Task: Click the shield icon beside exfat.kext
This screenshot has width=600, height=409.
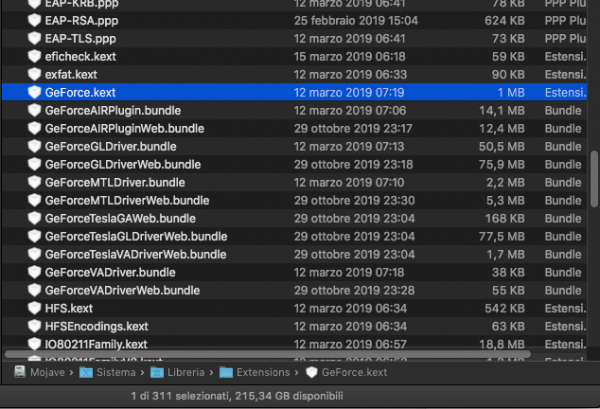Action: pos(34,74)
